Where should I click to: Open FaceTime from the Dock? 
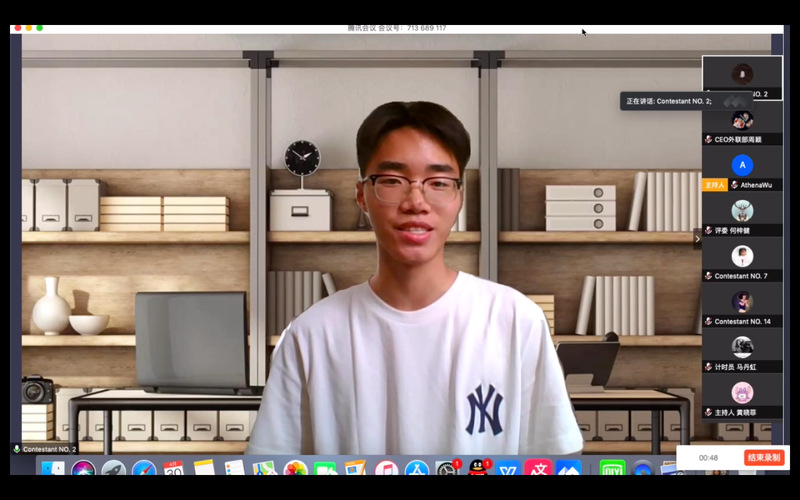(325, 468)
